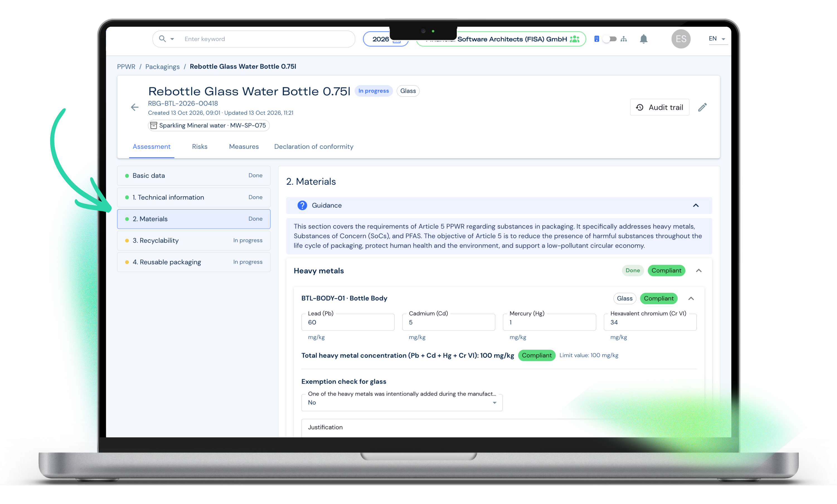The width and height of the screenshot is (837, 504).
Task: Select 1. Technical information section
Action: 194,197
